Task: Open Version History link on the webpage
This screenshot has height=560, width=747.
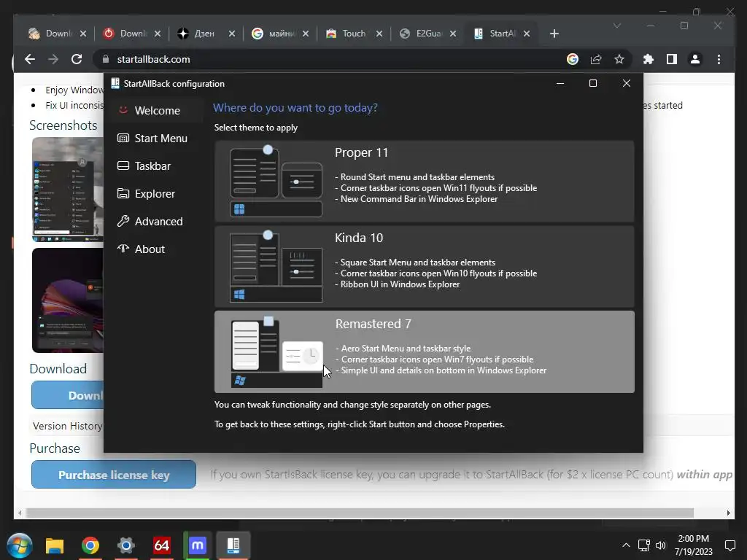Action: pyautogui.click(x=67, y=426)
